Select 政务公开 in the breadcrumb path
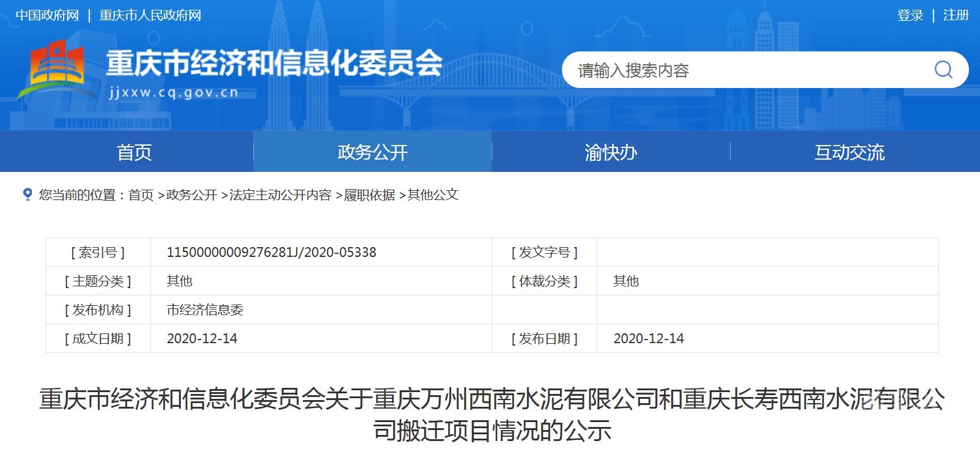The image size is (980, 449). pos(191,195)
